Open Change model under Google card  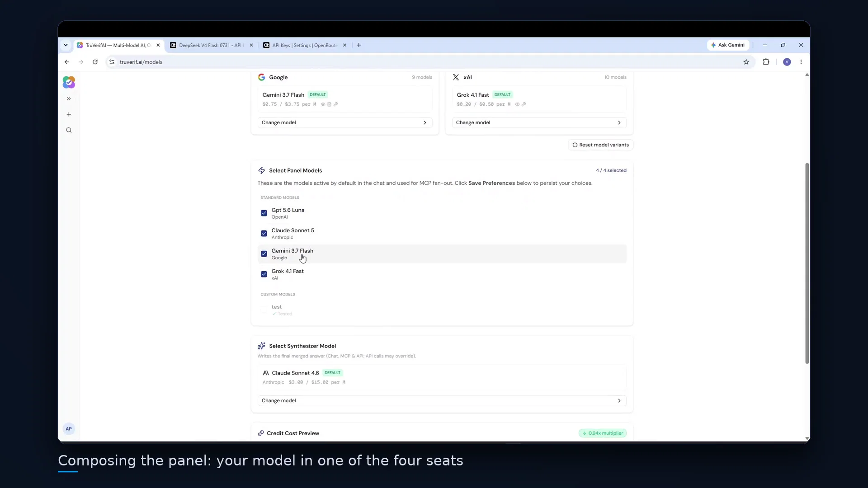[344, 122]
